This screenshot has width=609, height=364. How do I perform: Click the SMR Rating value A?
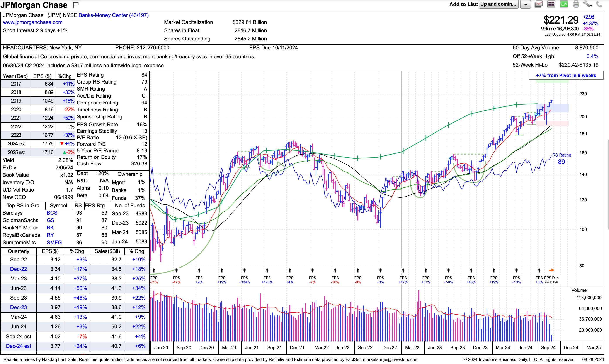point(145,89)
